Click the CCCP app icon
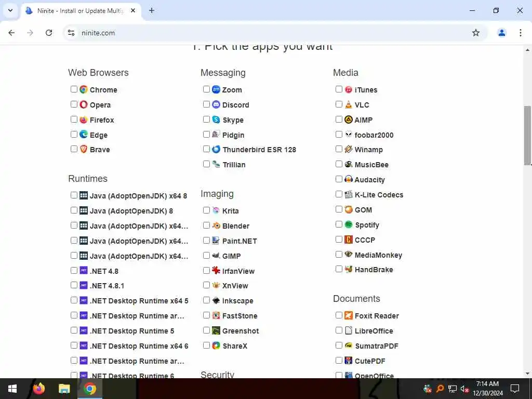This screenshot has height=399, width=532. [349, 240]
